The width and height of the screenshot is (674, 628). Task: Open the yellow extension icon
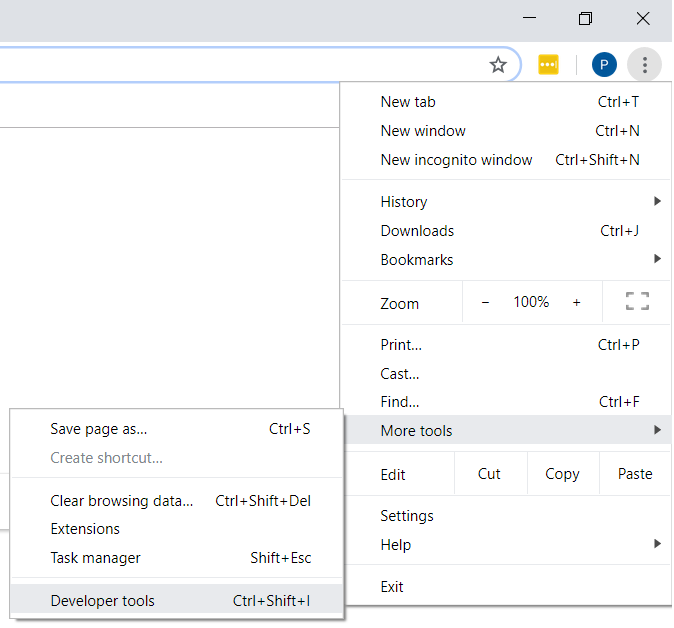[548, 65]
